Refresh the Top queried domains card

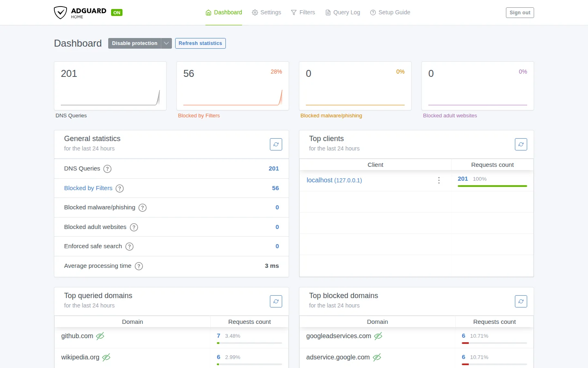[x=276, y=301]
